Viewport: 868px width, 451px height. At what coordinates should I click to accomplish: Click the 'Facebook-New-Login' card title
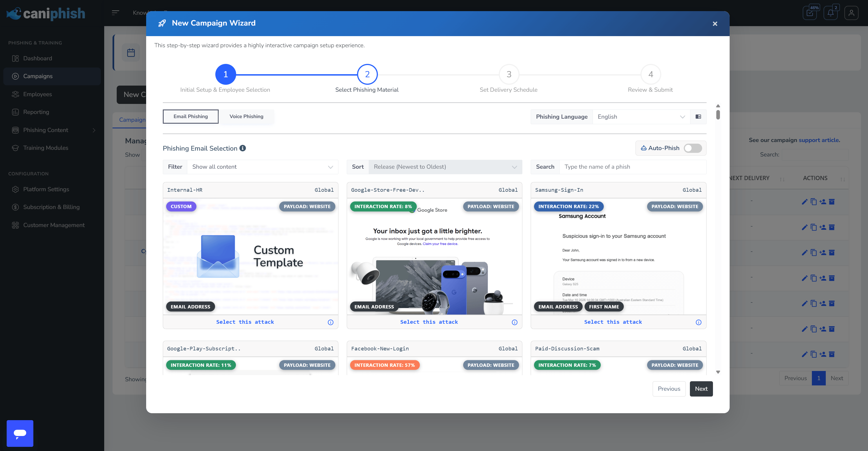click(380, 348)
